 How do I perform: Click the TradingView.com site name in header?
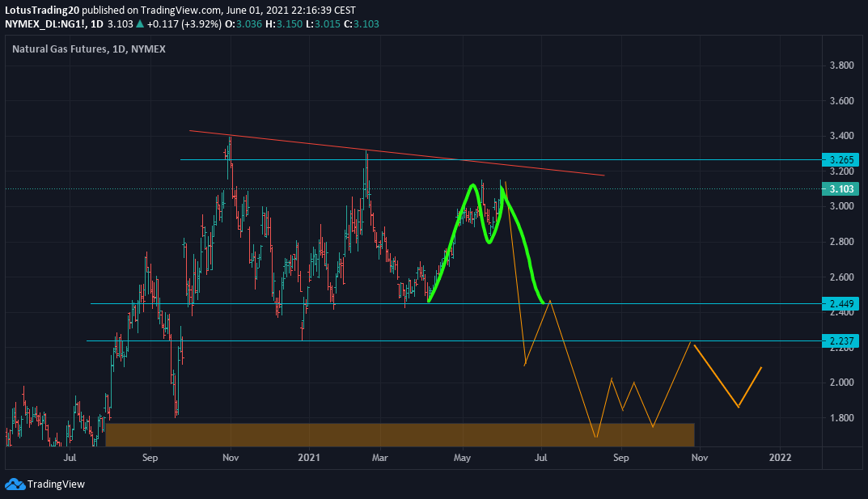[x=182, y=10]
